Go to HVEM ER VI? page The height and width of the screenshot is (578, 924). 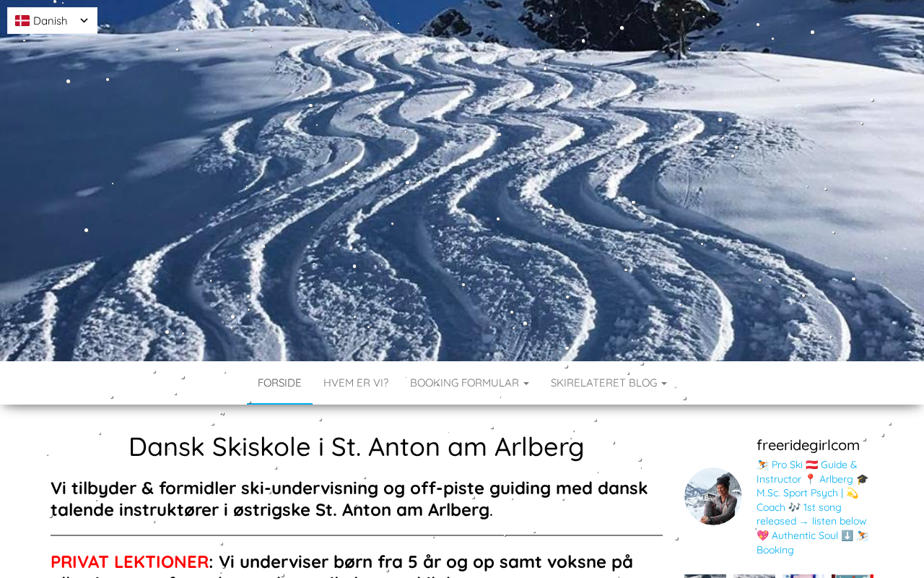pyautogui.click(x=356, y=383)
